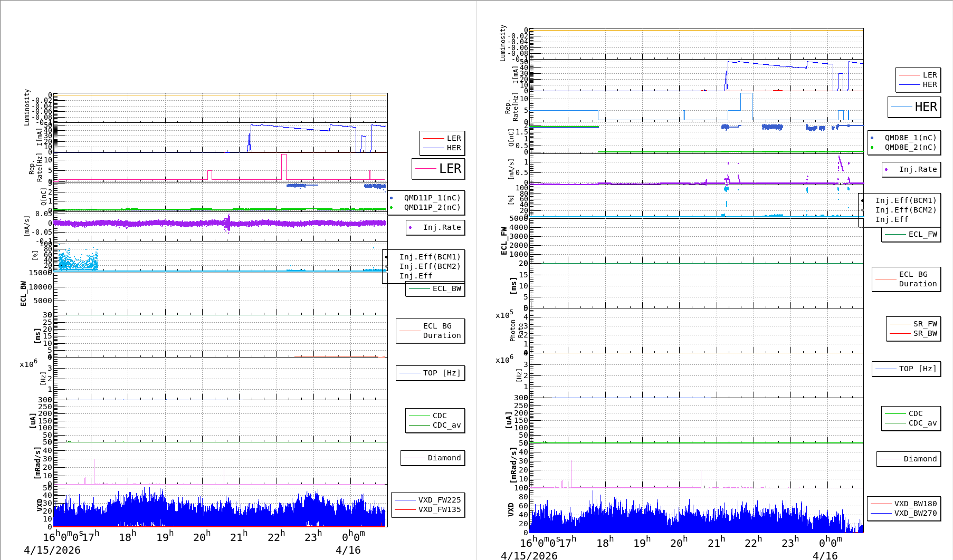Click the large LER panel title box

438,169
